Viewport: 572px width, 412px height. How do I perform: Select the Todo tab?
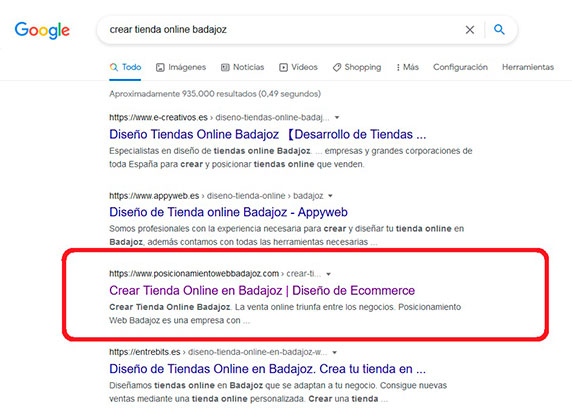tap(125, 67)
